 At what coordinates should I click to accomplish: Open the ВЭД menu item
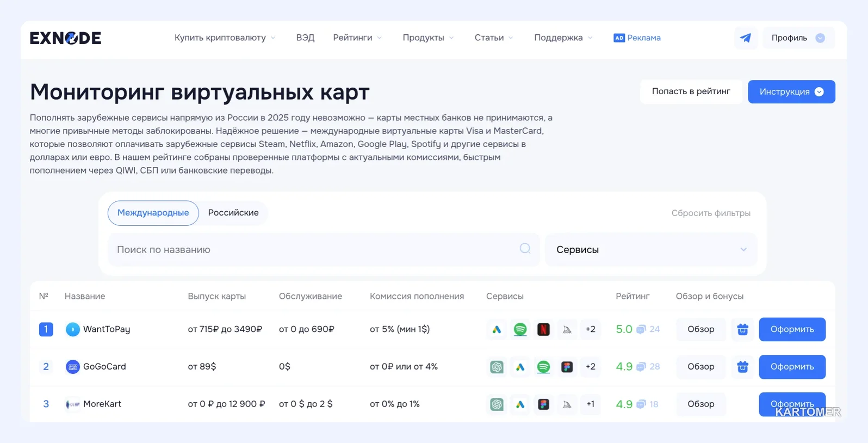(305, 38)
